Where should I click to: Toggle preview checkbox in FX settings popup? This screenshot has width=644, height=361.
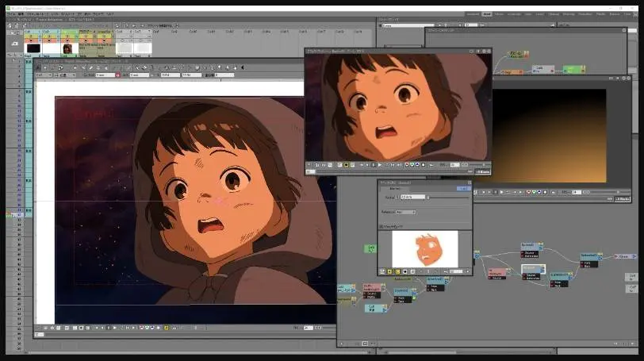tap(381, 226)
